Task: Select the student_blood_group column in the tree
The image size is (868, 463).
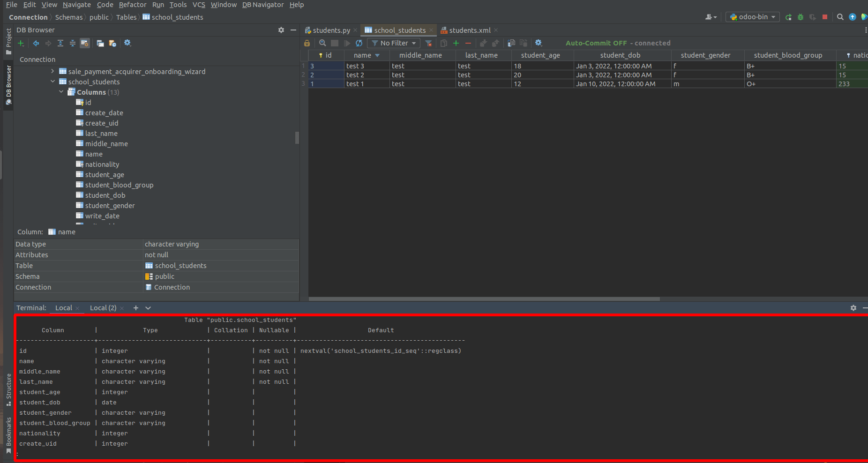Action: coord(119,185)
